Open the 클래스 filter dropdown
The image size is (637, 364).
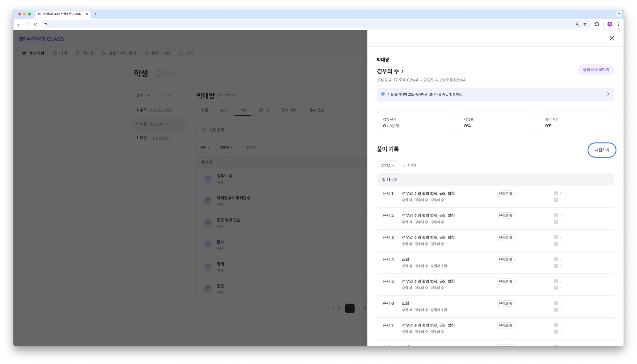pos(143,95)
